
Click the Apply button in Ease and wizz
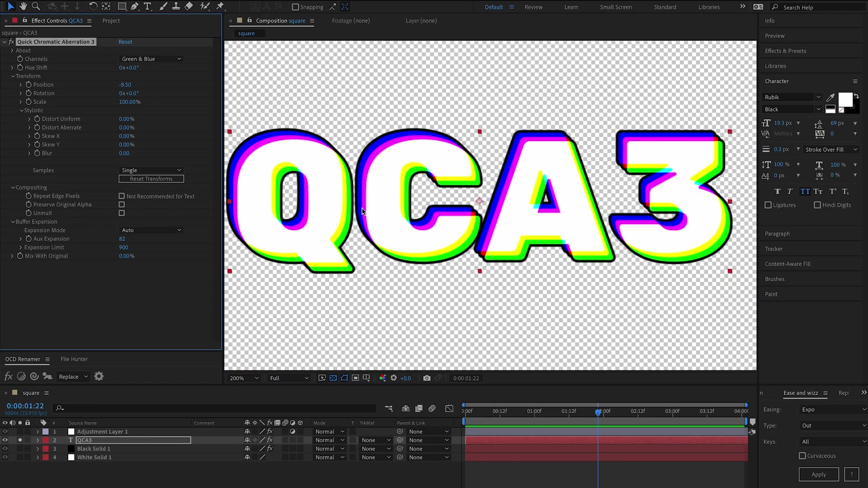[818, 474]
